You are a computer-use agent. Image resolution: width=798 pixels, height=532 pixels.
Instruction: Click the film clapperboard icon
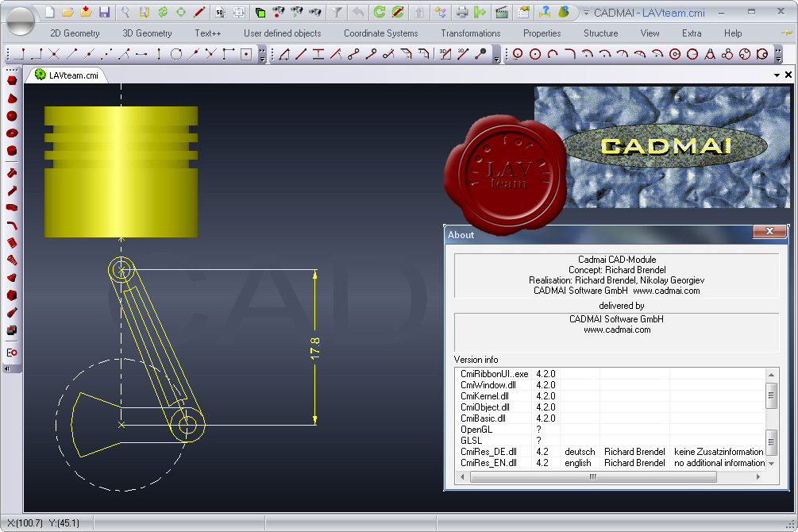pyautogui.click(x=502, y=12)
